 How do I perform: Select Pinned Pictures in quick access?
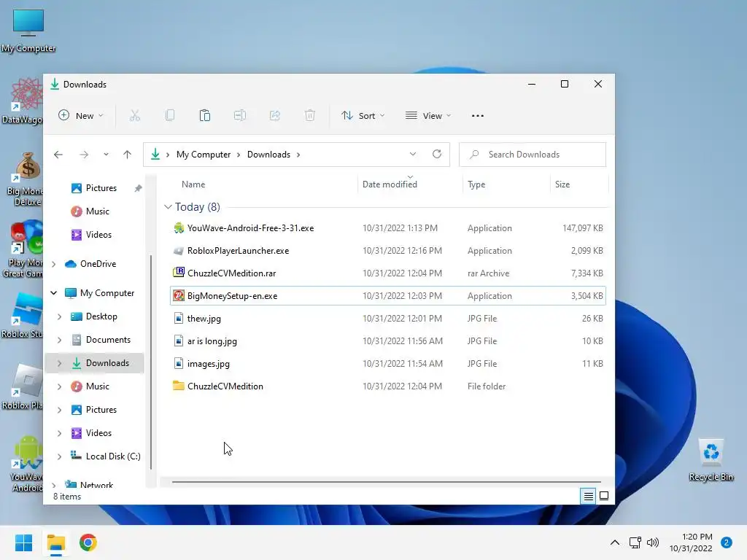[101, 188]
